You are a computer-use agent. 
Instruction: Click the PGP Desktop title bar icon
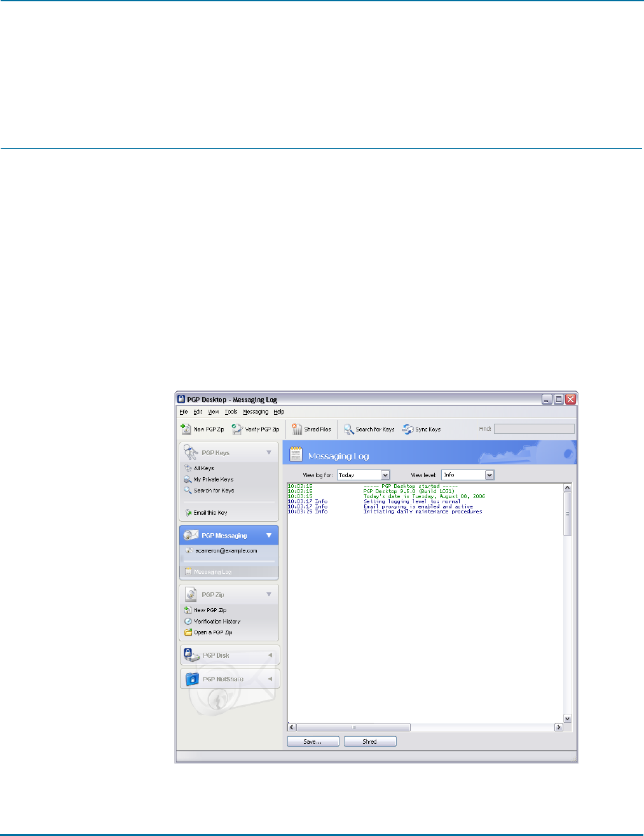(181, 400)
